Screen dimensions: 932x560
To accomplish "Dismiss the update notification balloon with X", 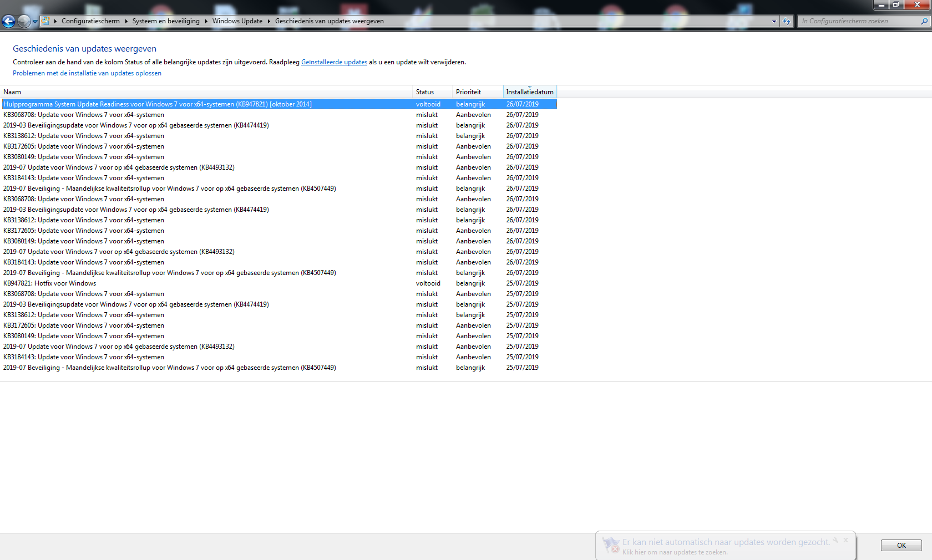I will [x=845, y=540].
